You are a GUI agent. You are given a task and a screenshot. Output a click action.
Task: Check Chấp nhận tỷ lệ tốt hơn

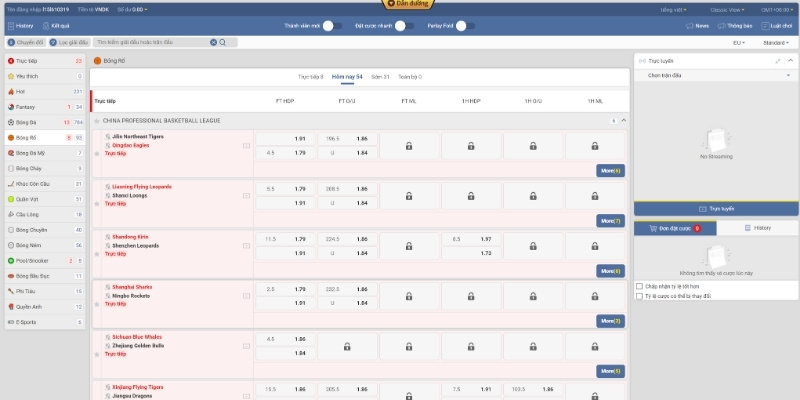coord(639,285)
